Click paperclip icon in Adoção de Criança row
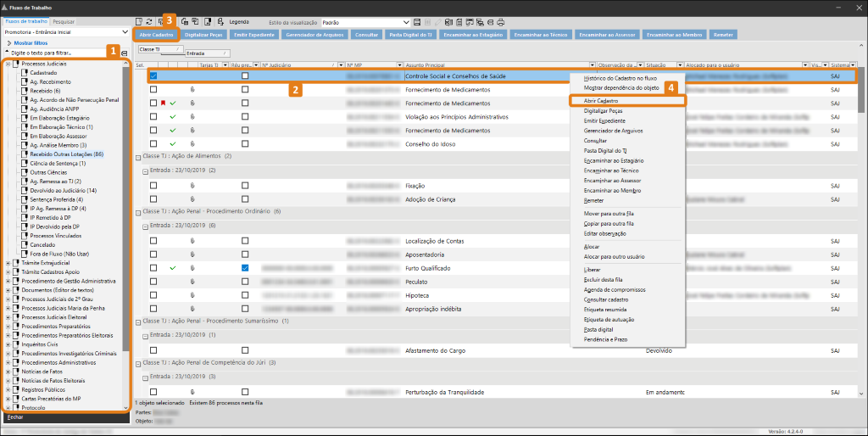The image size is (868, 436). click(x=192, y=198)
